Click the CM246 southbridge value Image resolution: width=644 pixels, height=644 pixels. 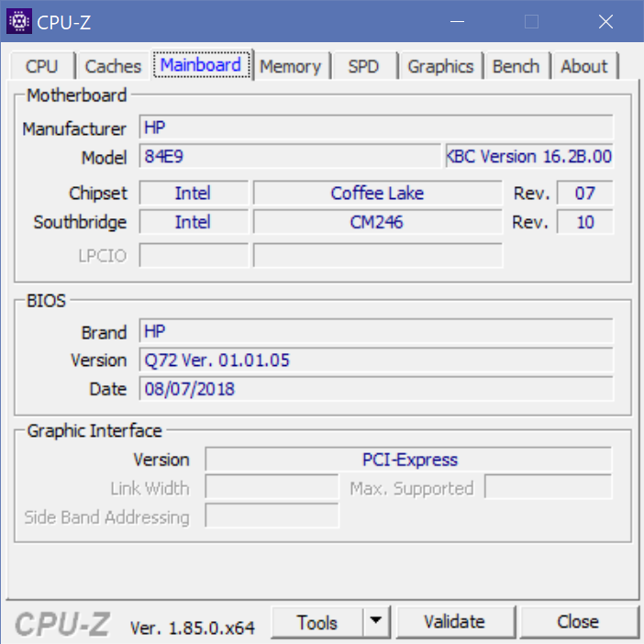tap(377, 222)
